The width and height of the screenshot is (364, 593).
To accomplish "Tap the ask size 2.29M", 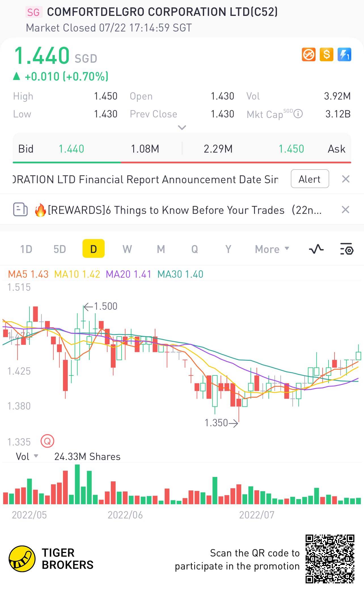I will [218, 149].
